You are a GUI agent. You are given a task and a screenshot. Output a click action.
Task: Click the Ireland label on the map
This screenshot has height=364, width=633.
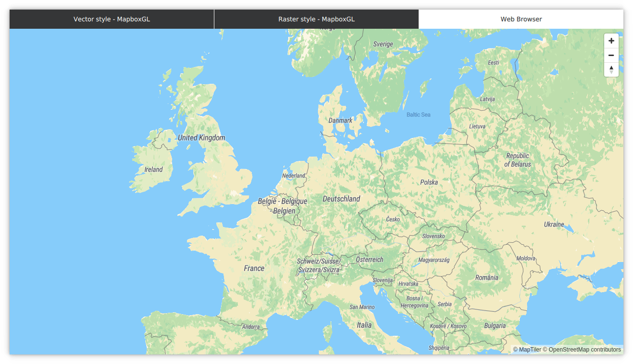(153, 169)
